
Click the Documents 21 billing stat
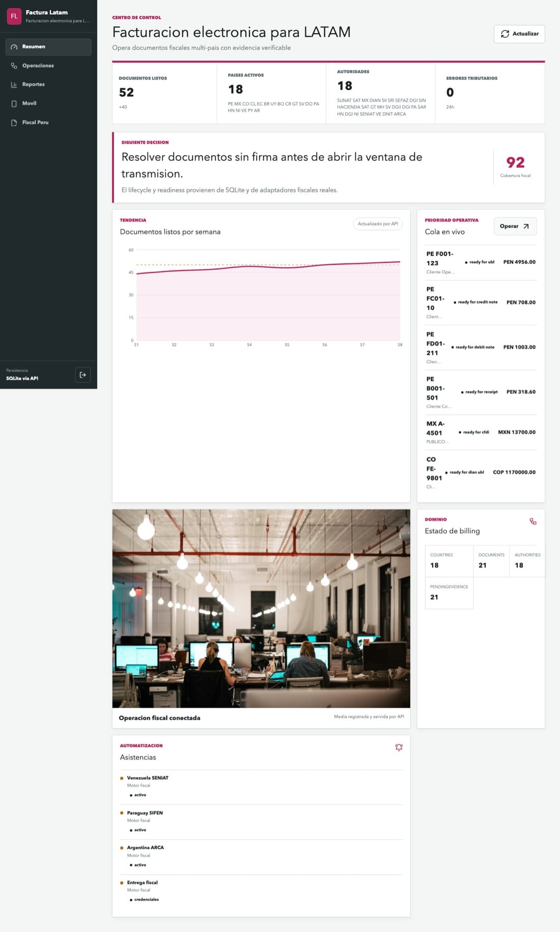491,561
